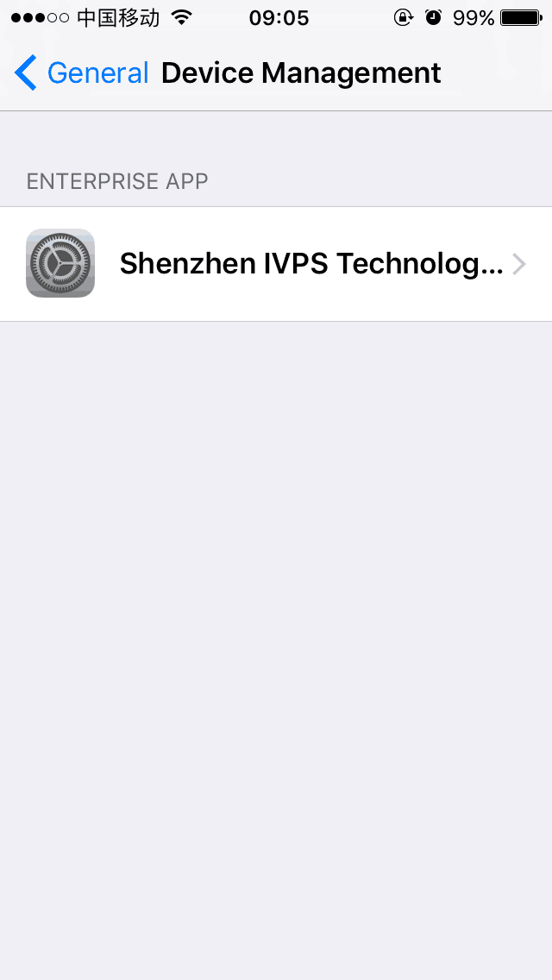The height and width of the screenshot is (980, 552).
Task: Expand the row's gray disclosure chevron
Action: click(x=519, y=264)
